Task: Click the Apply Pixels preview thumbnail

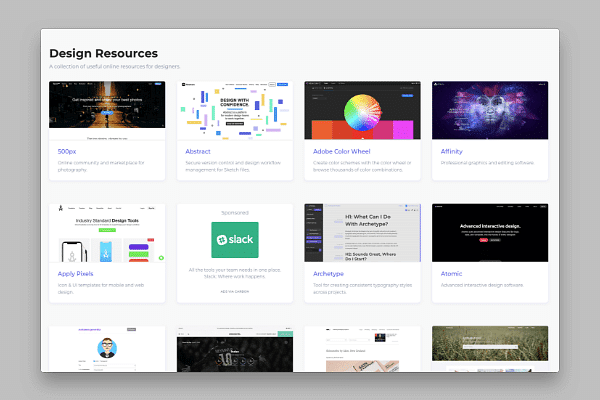Action: coord(106,233)
